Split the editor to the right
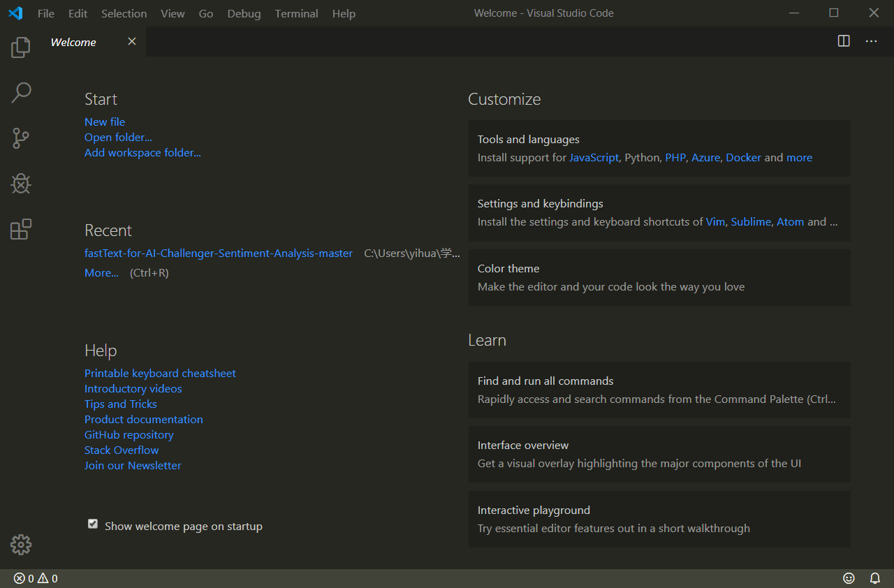Viewport: 894px width, 588px height. 844,41
